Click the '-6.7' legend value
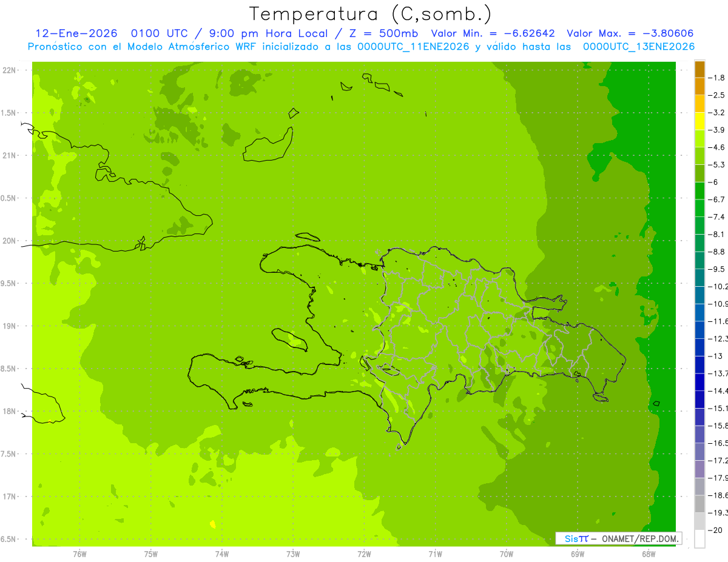The image size is (728, 562). click(717, 199)
